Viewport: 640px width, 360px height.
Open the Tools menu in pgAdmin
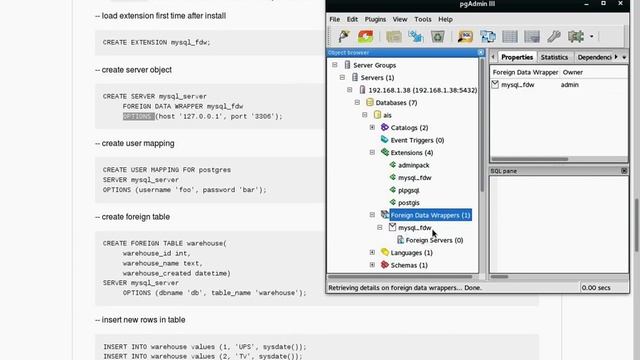[x=422, y=19]
